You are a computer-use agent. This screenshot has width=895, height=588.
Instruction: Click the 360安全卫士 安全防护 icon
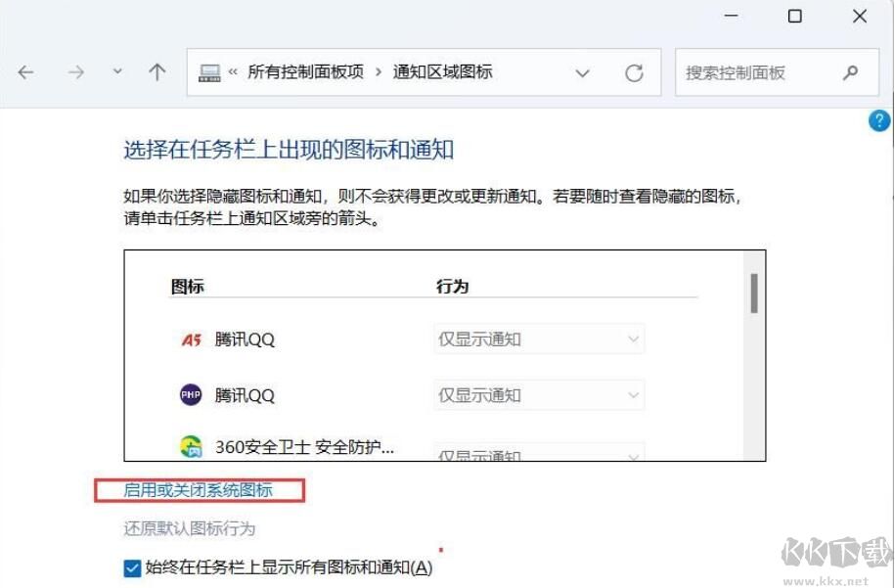[190, 447]
